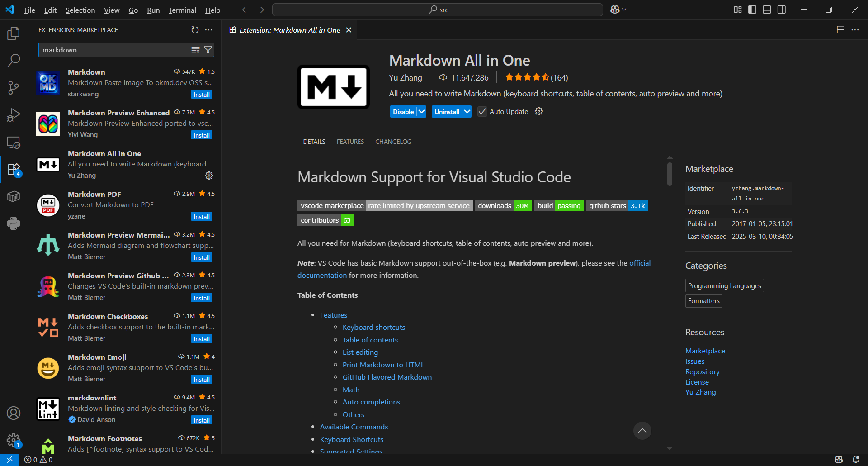Open the Repository resource link
The height and width of the screenshot is (466, 868).
tap(702, 371)
